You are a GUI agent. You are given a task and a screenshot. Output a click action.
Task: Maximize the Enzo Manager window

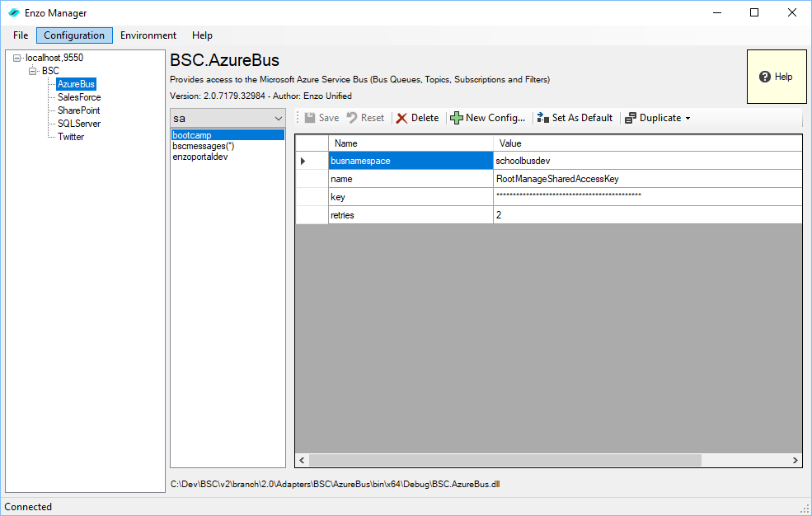coord(754,13)
